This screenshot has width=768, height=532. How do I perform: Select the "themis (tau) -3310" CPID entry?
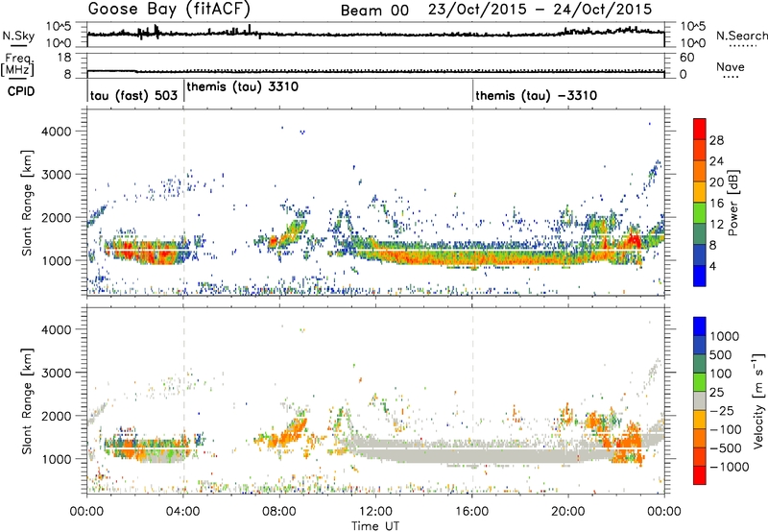[x=537, y=95]
